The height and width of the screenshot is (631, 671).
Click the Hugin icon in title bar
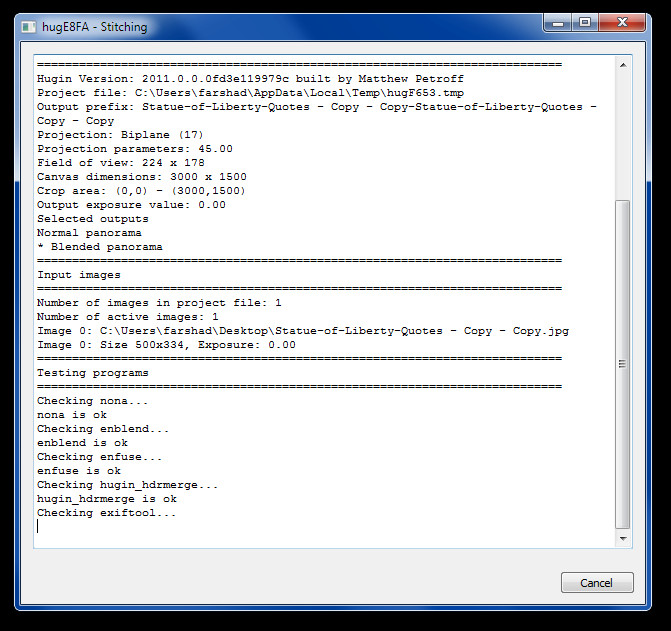29,27
